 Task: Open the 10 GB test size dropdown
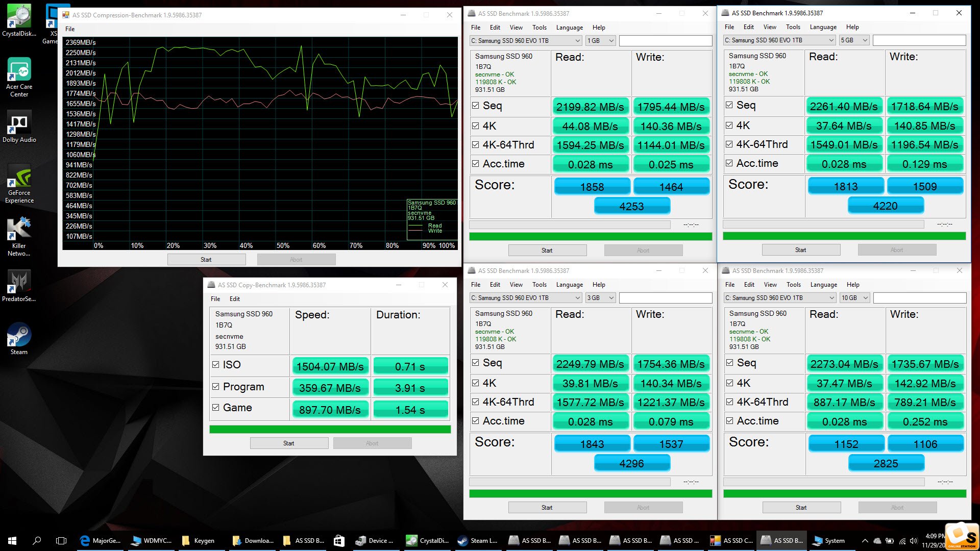point(854,298)
